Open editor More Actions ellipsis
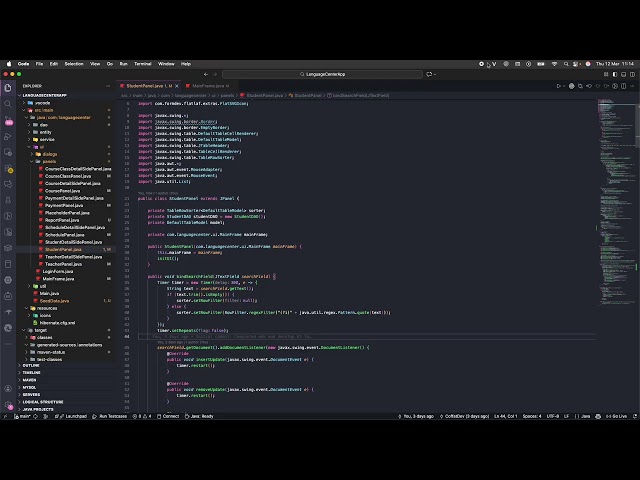Image resolution: width=640 pixels, height=480 pixels. pos(632,86)
